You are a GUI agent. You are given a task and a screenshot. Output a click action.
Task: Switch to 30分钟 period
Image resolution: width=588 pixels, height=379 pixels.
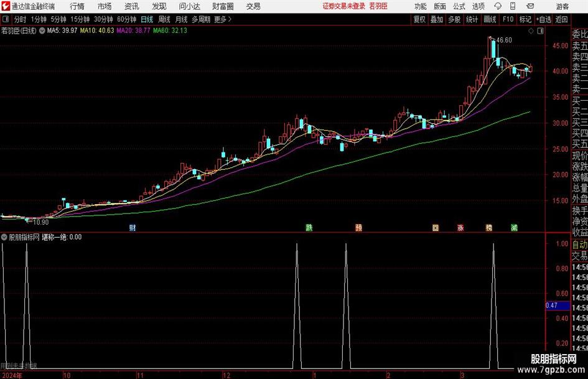[103, 19]
